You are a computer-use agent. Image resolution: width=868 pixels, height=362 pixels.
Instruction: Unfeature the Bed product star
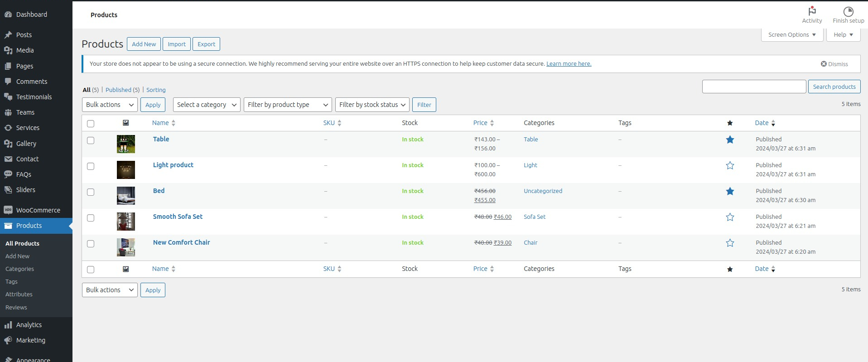730,192
